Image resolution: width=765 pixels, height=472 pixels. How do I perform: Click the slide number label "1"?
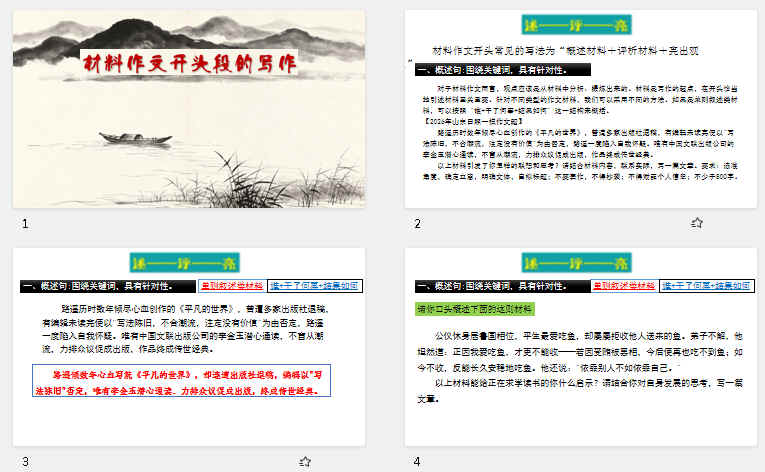(x=25, y=224)
